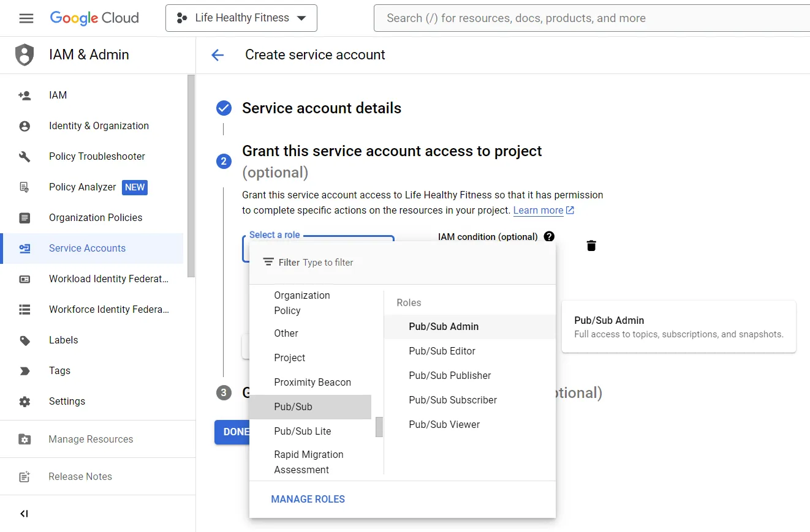Viewport: 810px width, 532px height.
Task: Click the Settings gear icon
Action: click(24, 401)
